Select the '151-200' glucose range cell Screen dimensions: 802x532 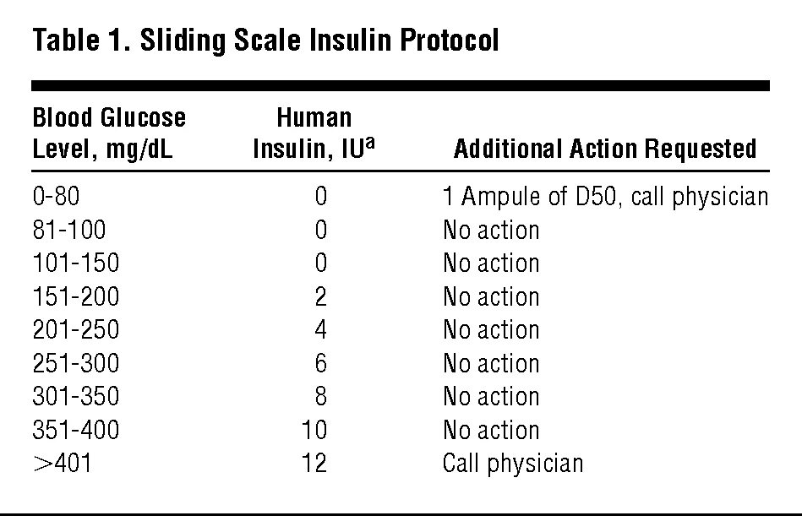click(x=76, y=296)
